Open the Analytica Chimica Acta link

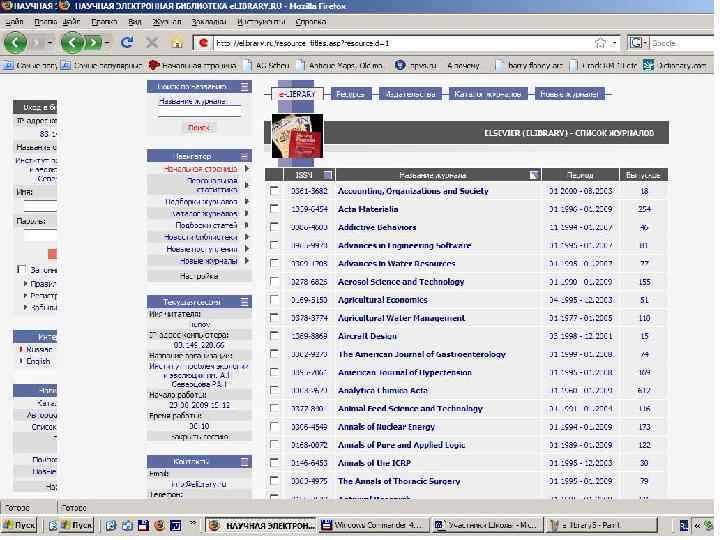(382, 390)
